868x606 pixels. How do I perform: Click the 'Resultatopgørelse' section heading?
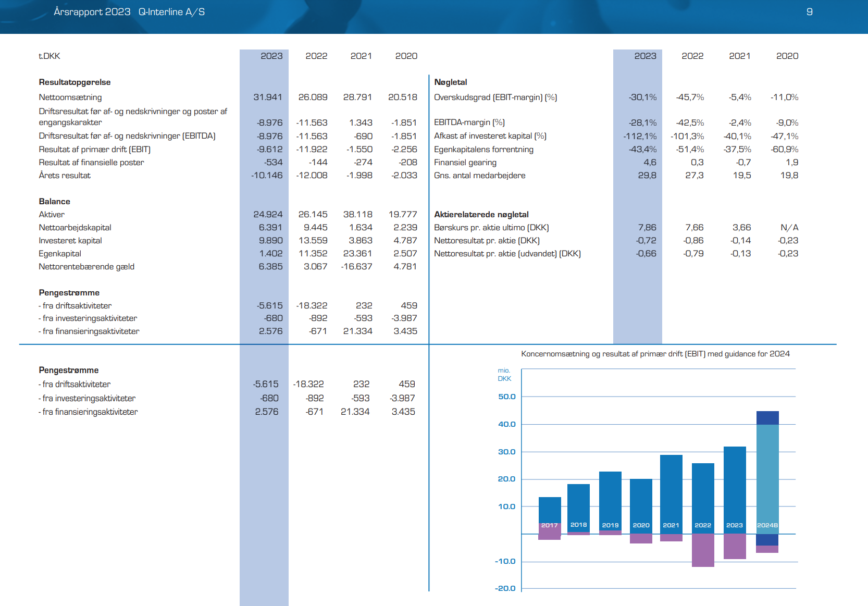75,82
